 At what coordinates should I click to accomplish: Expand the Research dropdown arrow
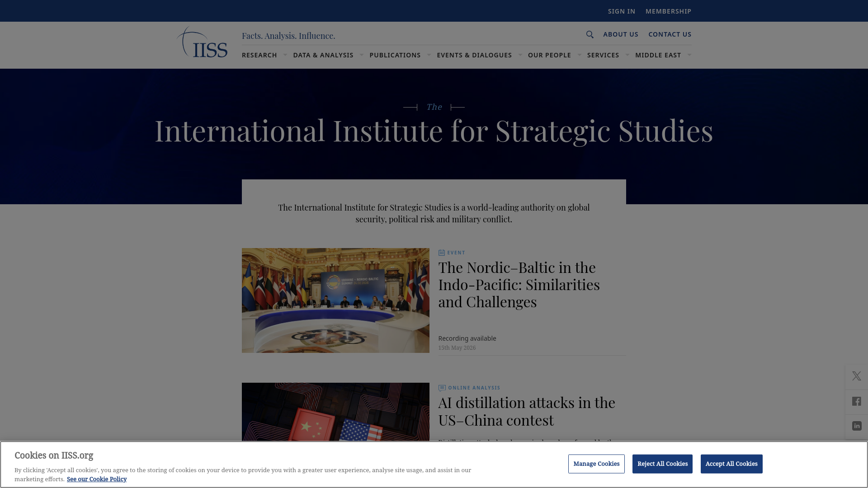coord(285,55)
